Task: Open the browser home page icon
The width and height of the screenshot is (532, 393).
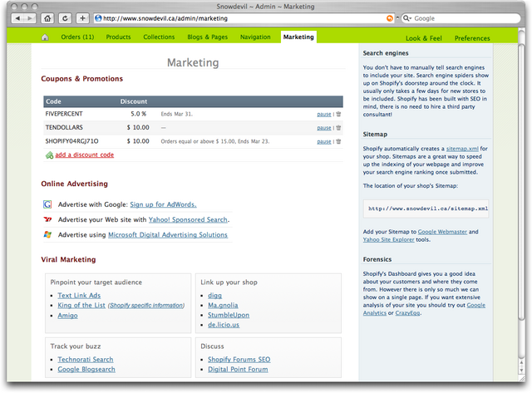Action: (47, 18)
